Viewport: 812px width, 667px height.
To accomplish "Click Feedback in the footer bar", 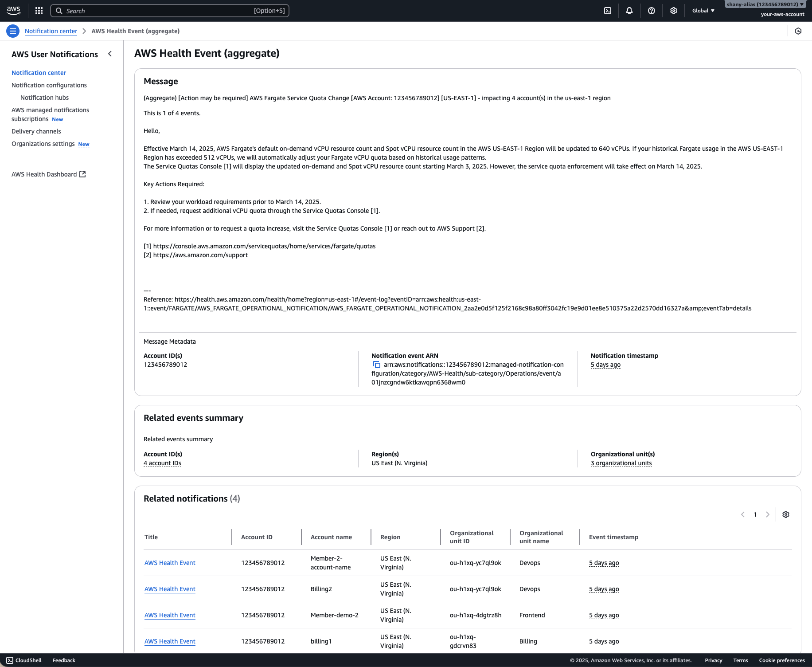I will pyautogui.click(x=63, y=660).
